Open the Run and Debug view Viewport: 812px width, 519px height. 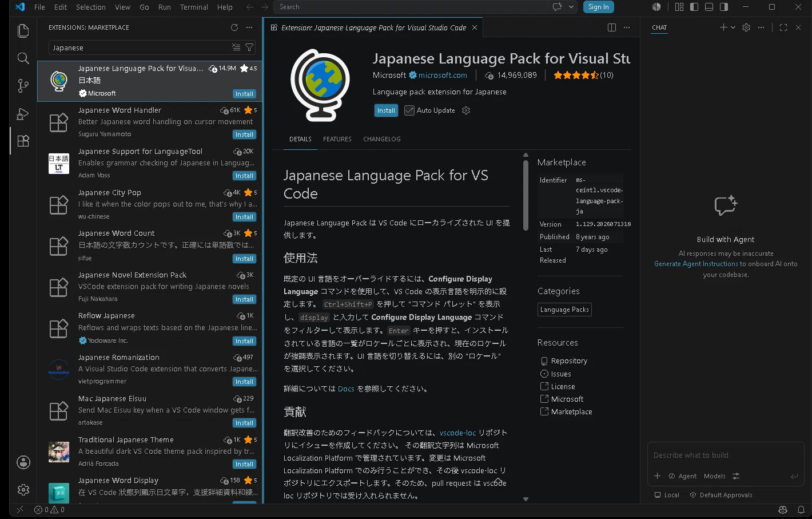click(x=23, y=113)
